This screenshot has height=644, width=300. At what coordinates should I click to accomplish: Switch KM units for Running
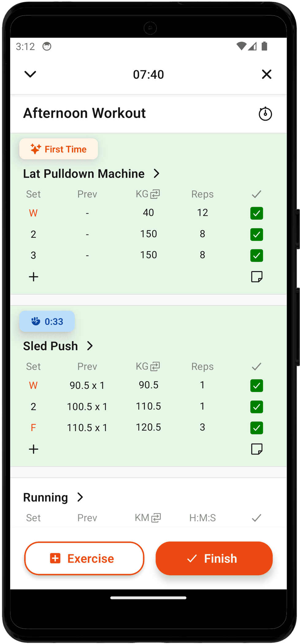[156, 518]
